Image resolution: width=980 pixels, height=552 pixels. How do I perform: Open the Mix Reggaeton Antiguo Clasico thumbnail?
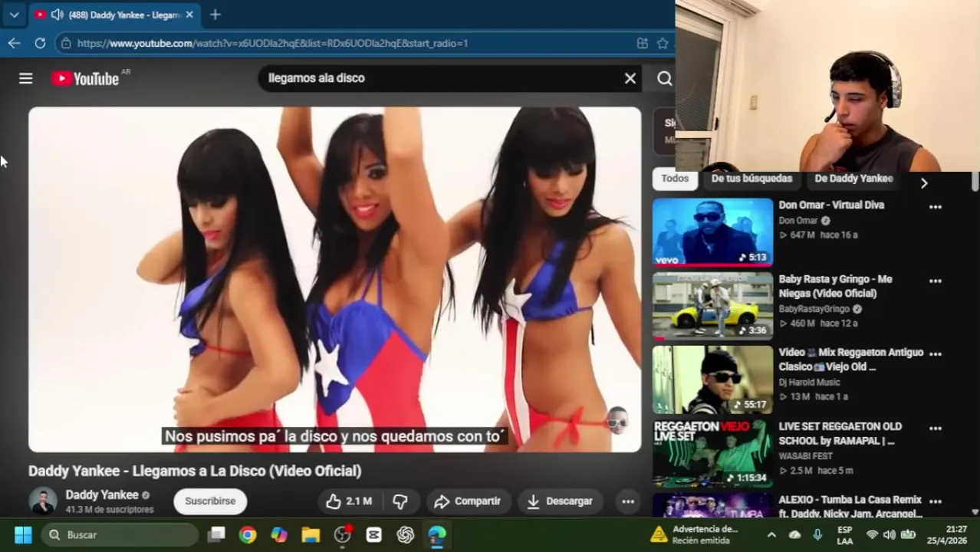[x=712, y=379]
